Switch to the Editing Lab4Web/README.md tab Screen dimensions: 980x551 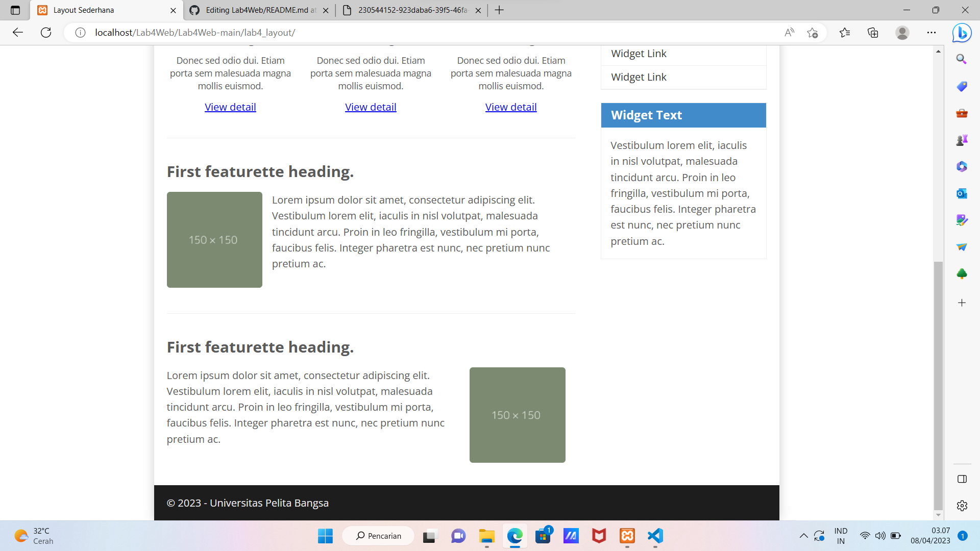point(260,10)
